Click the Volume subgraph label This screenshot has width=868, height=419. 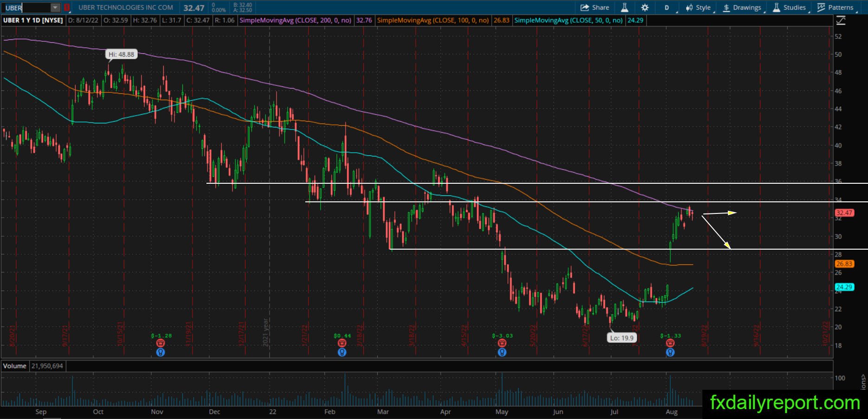pyautogui.click(x=15, y=366)
